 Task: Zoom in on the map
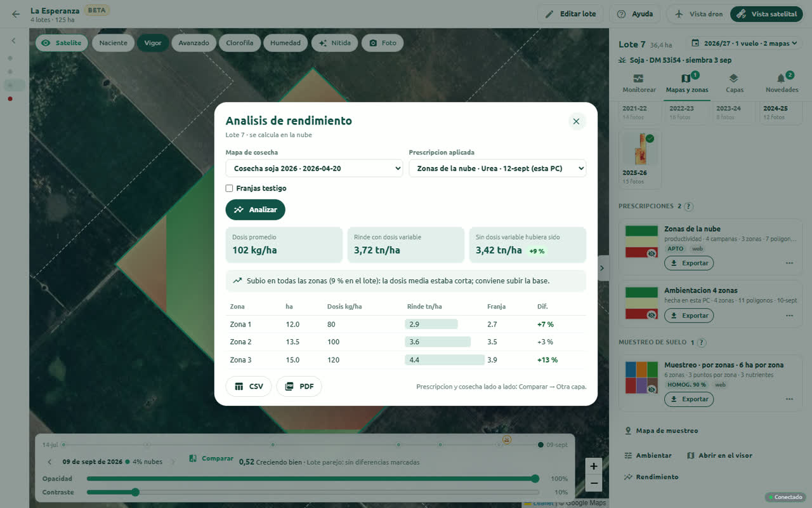[594, 466]
